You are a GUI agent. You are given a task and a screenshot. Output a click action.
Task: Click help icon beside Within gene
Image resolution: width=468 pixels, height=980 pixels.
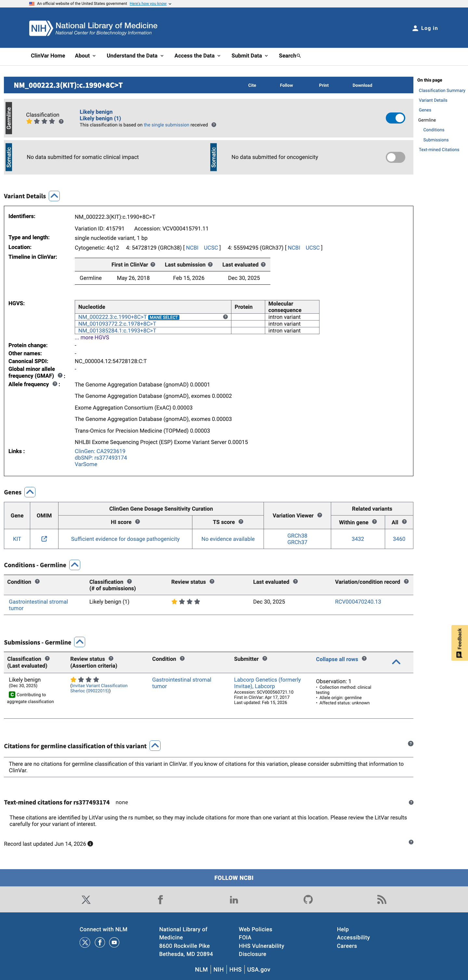[374, 522]
